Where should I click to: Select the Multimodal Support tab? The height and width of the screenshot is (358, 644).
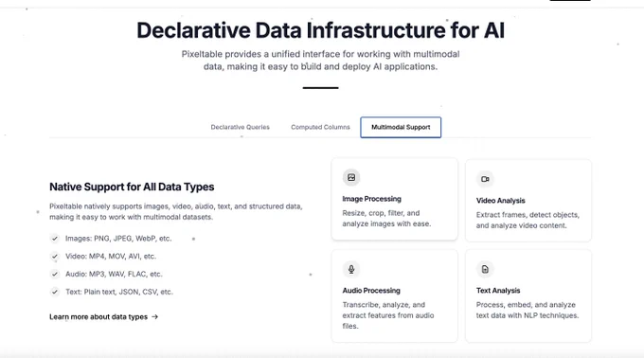[401, 127]
